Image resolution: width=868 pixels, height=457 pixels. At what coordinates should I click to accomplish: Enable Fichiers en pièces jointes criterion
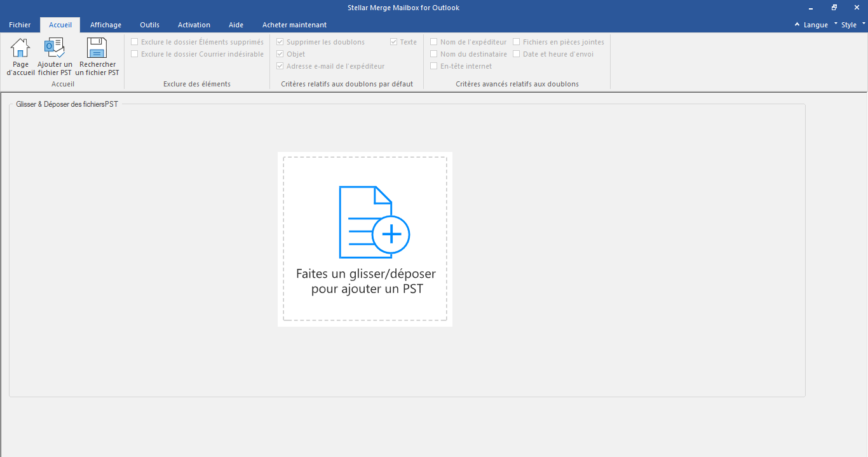[517, 42]
